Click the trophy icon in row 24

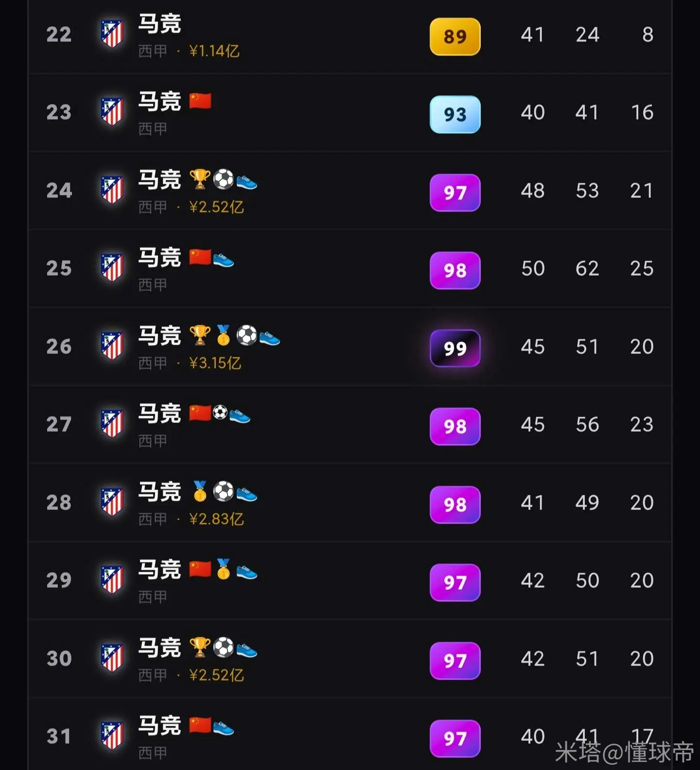pos(200,179)
